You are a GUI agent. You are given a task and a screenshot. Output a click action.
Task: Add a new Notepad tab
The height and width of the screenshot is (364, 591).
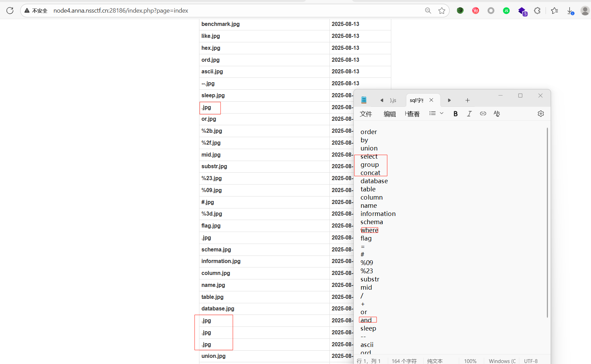[467, 100]
